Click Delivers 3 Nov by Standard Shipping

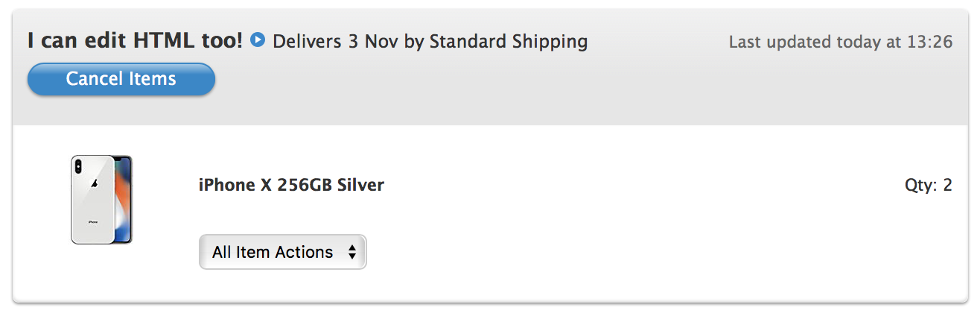(x=430, y=41)
